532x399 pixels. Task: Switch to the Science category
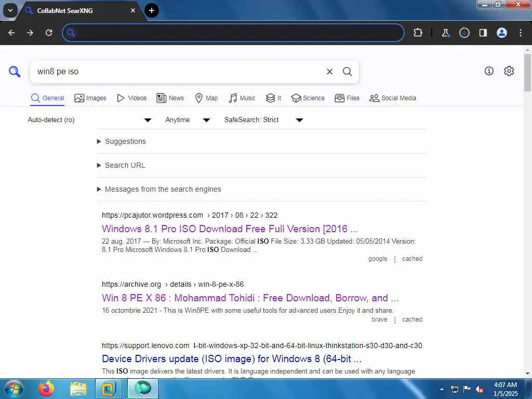tap(308, 98)
